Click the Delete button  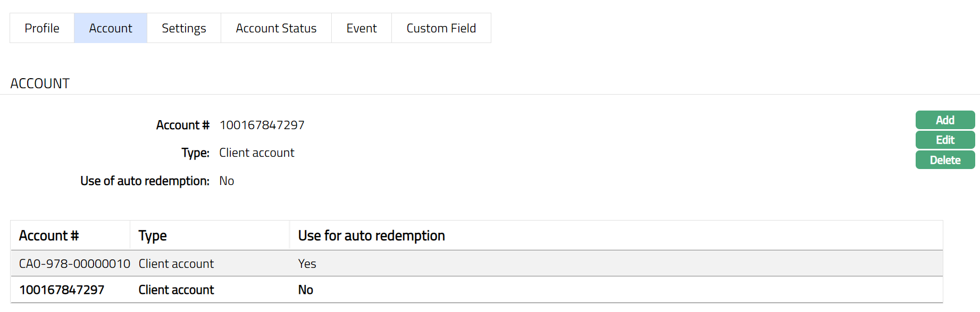pyautogui.click(x=945, y=160)
